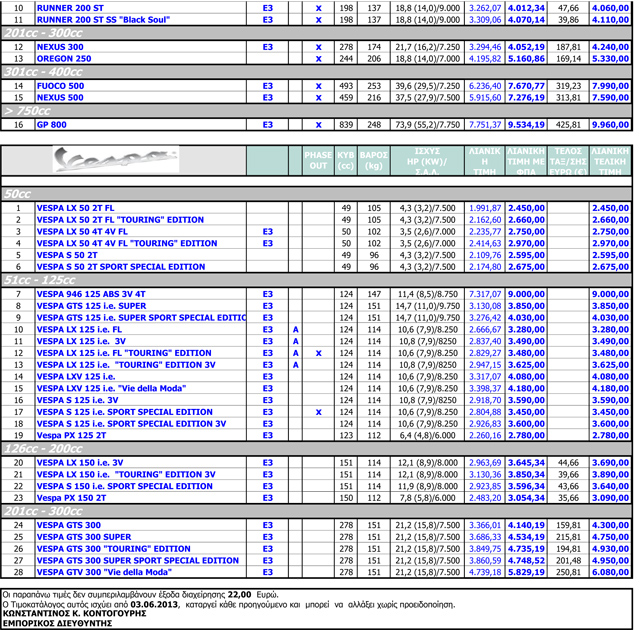This screenshot has width=640, height=630.
Task: Click the 9.960,00 final price for GP 800
Action: (610, 125)
